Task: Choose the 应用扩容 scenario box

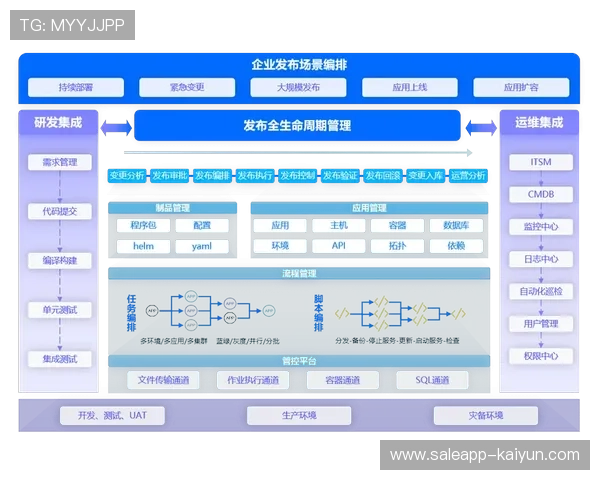Action: pyautogui.click(x=522, y=87)
